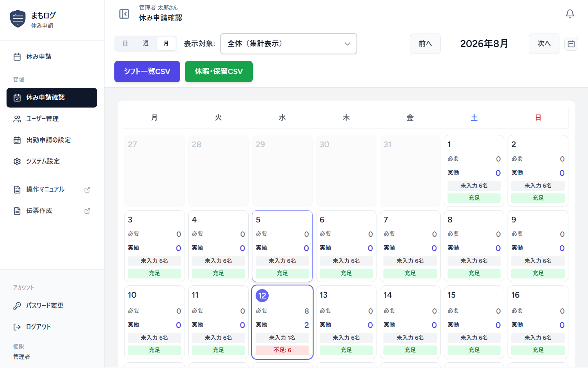588x368 pixels.
Task: Select the August 7 day cell
Action: [410, 246]
